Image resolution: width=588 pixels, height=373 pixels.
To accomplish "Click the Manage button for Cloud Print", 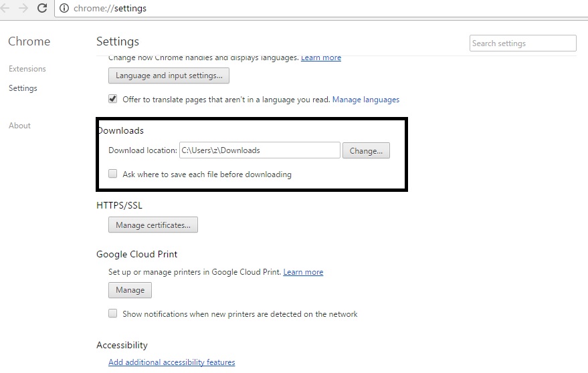I will [x=130, y=290].
